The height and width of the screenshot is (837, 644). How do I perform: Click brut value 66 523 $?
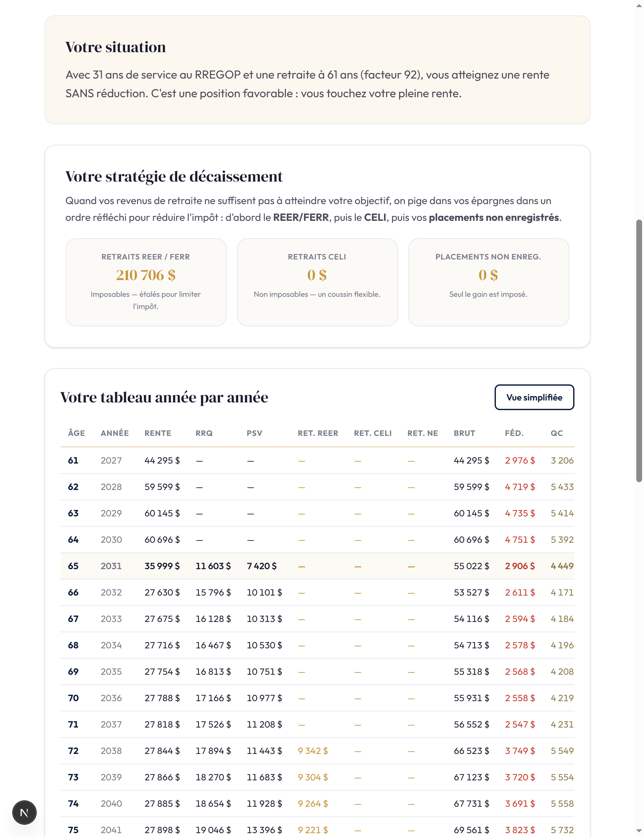(x=471, y=750)
